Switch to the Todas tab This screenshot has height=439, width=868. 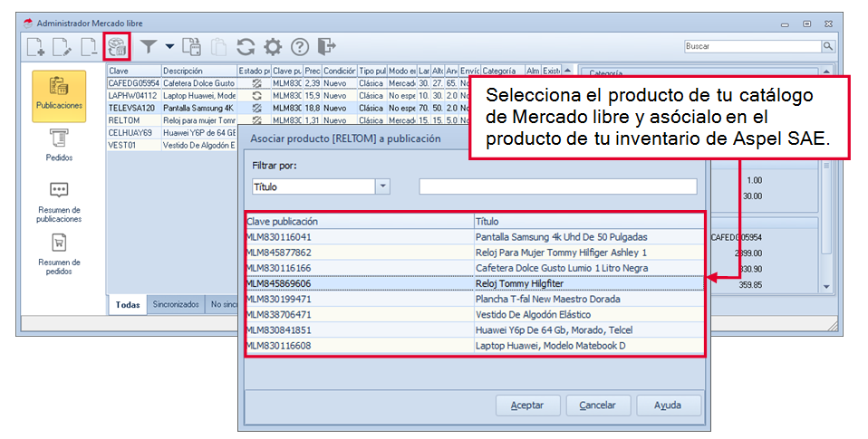128,305
